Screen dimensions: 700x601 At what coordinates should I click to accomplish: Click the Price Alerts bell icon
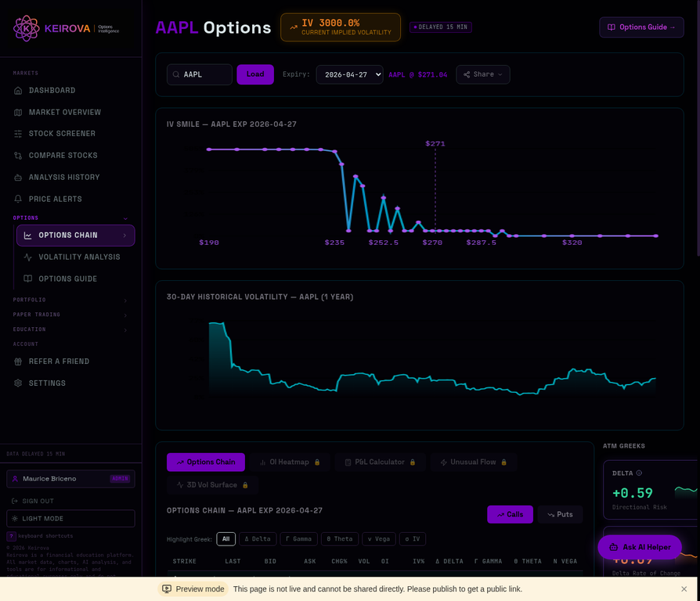point(18,199)
